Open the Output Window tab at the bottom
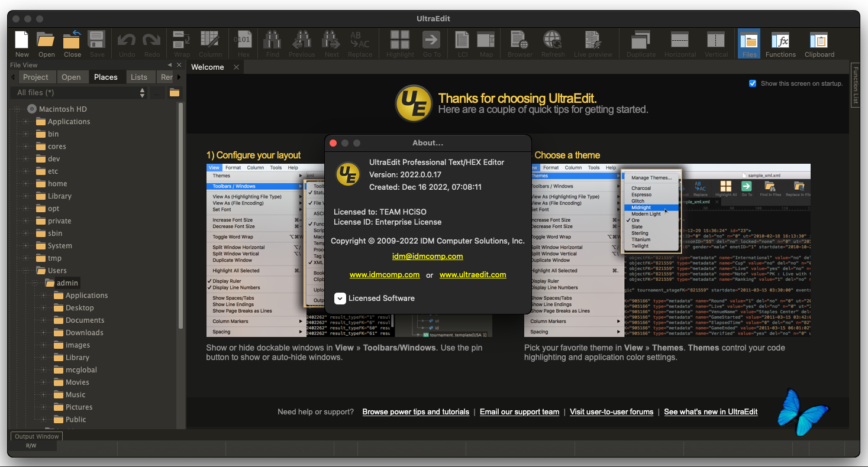Screen dimensions: 868x467 (x=37, y=437)
